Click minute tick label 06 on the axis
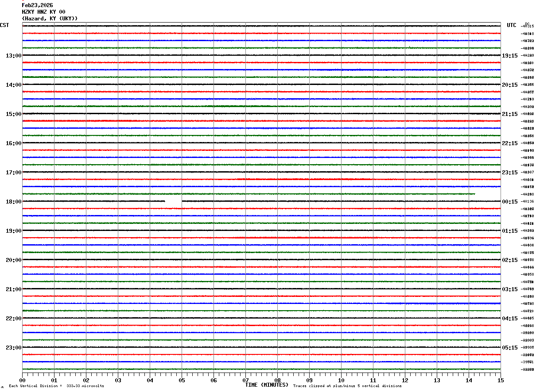 point(214,380)
